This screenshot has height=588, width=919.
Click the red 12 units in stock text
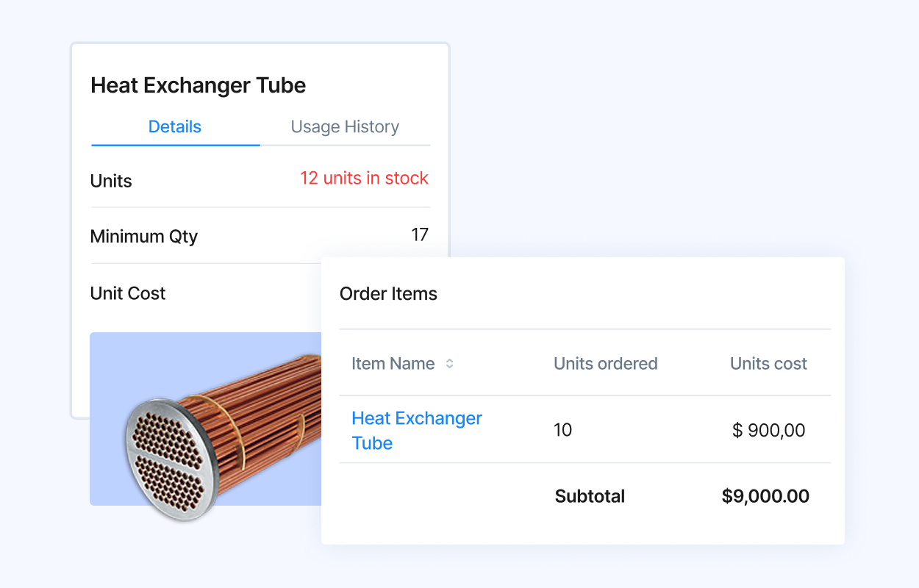364,179
